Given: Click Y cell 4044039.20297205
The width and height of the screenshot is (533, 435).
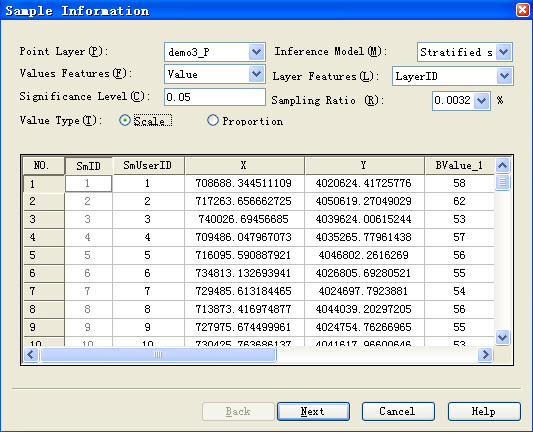Looking at the screenshot, I should tap(364, 310).
